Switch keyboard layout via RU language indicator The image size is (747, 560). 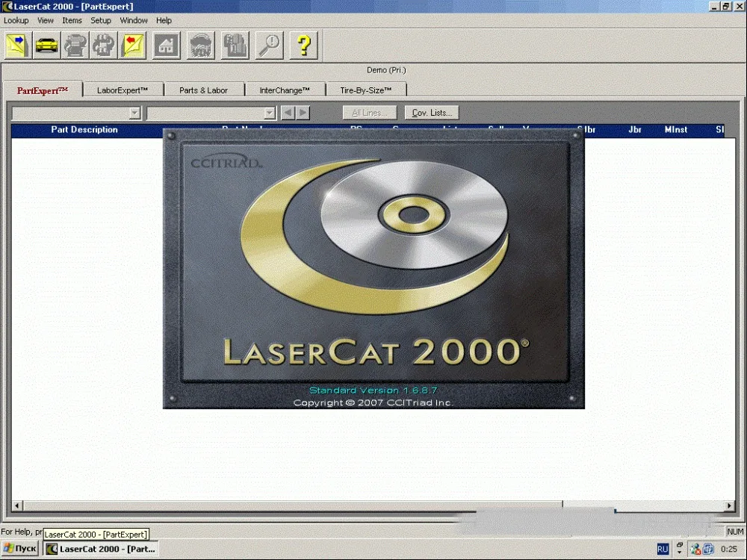click(662, 548)
